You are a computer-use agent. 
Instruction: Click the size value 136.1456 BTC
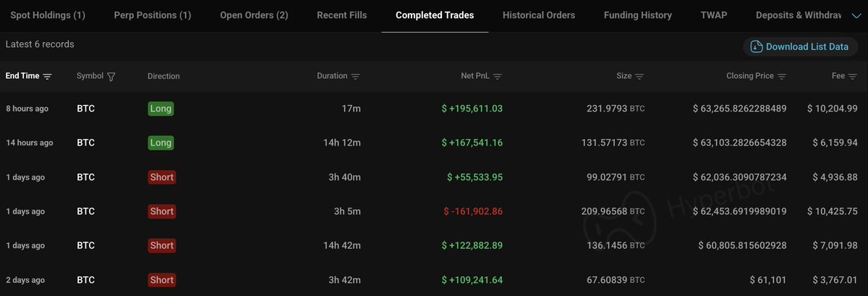pyautogui.click(x=616, y=245)
